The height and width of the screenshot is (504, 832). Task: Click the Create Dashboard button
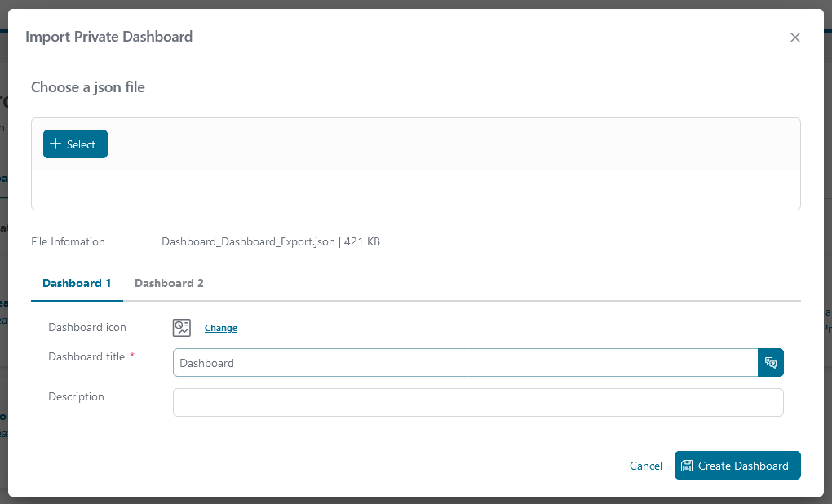737,466
